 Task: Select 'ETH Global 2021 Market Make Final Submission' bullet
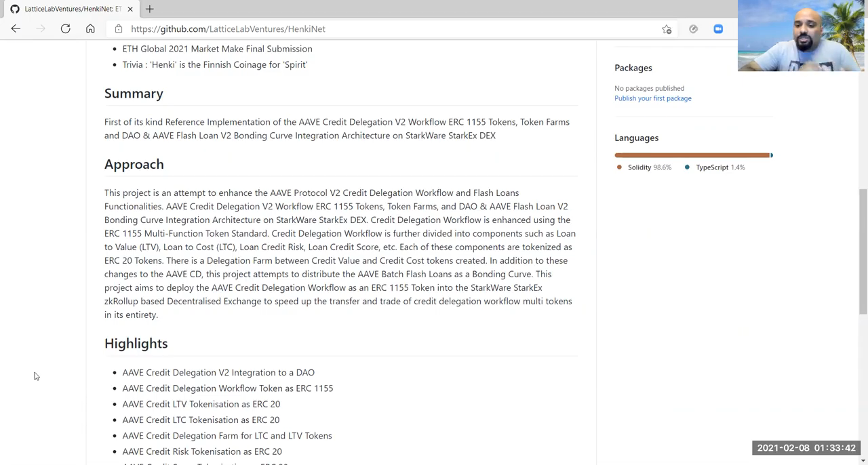(217, 49)
